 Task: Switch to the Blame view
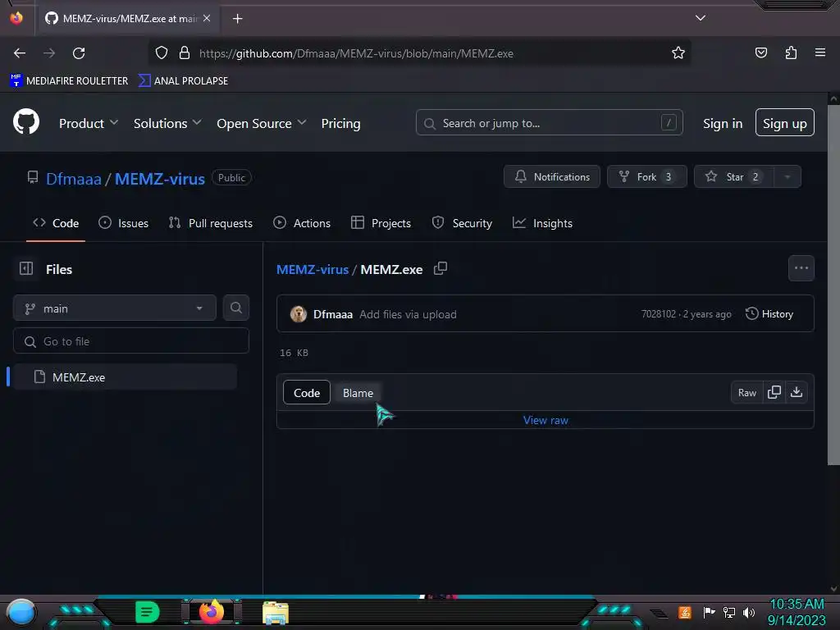click(x=358, y=393)
